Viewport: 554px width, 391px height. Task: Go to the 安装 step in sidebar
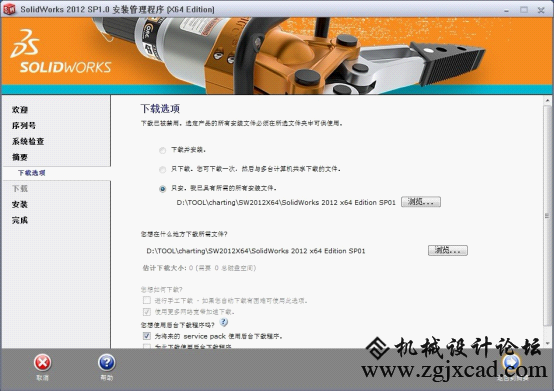tap(20, 205)
